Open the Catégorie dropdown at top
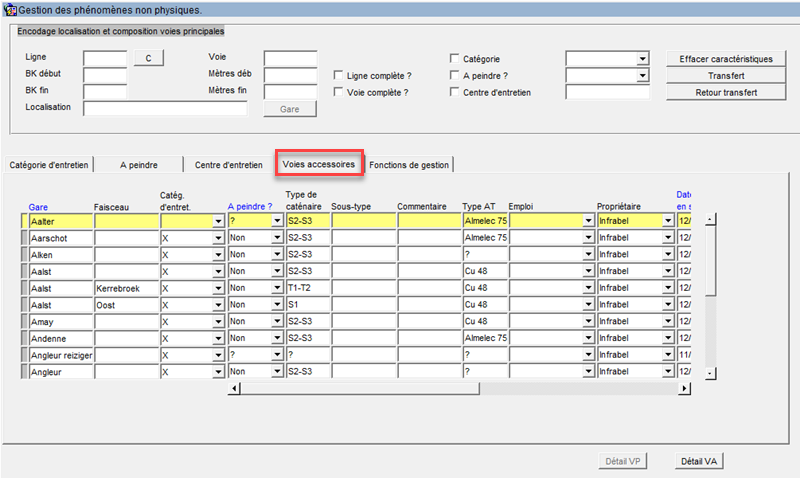The image size is (800, 478). [642, 59]
